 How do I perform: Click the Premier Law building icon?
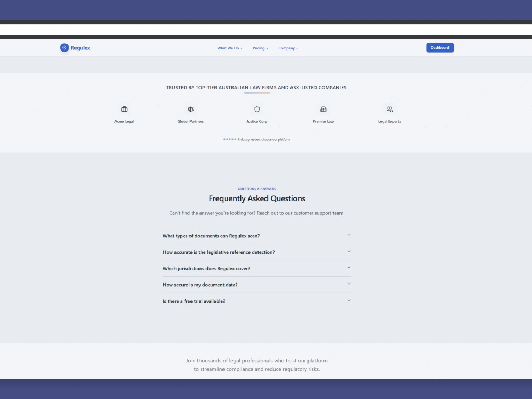point(323,109)
